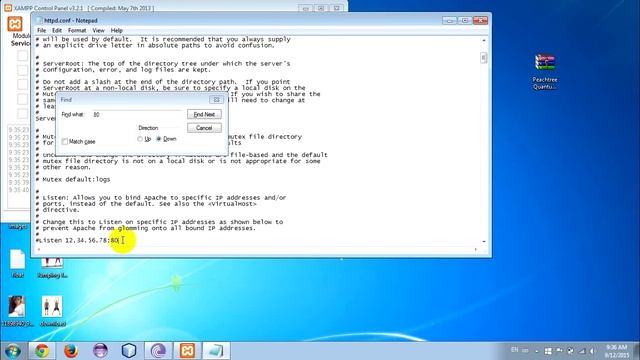640x360 pixels.
Task: Select the Peachtree Quantum desktop icon
Action: [x=545, y=71]
